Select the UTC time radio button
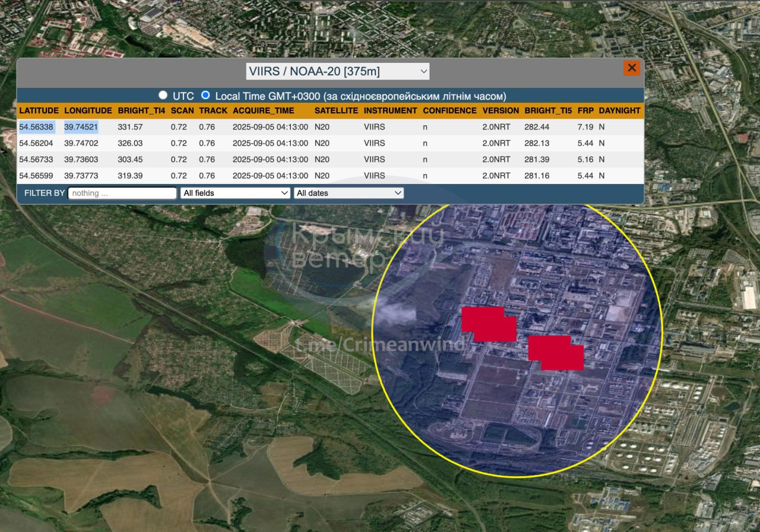760x532 pixels. click(163, 95)
